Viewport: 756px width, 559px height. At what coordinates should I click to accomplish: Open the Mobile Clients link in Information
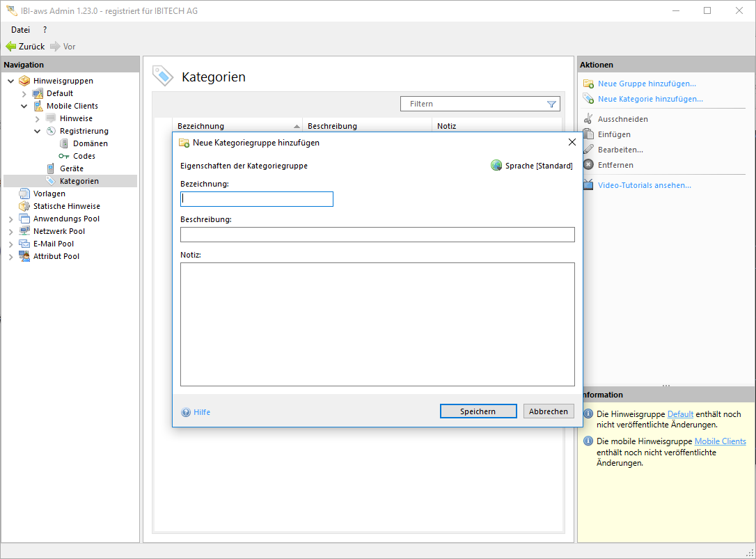click(720, 441)
